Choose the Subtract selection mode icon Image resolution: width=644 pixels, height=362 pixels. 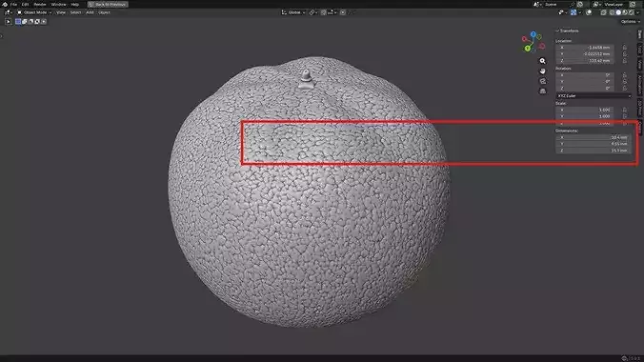coord(30,21)
